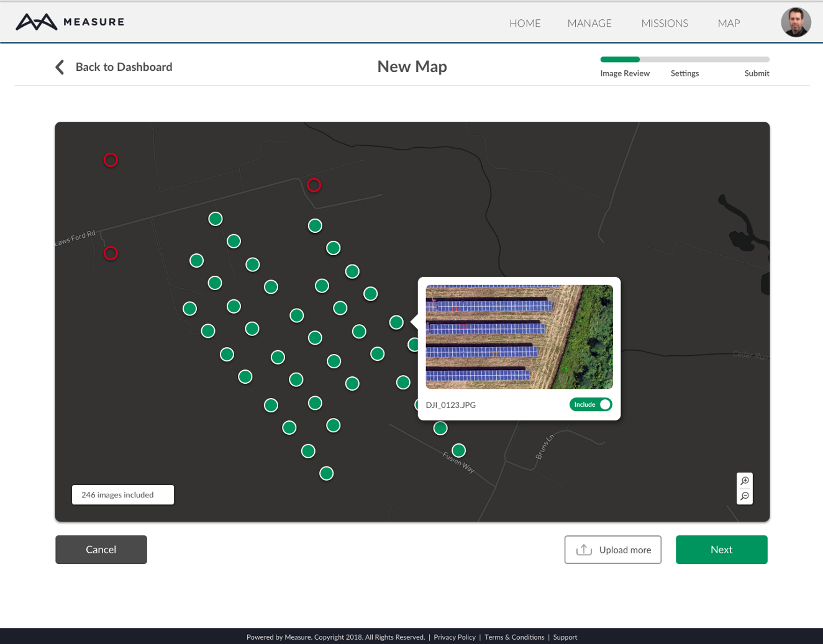Open the Manage menu item
Screen dimensions: 823x644
[x=589, y=24]
